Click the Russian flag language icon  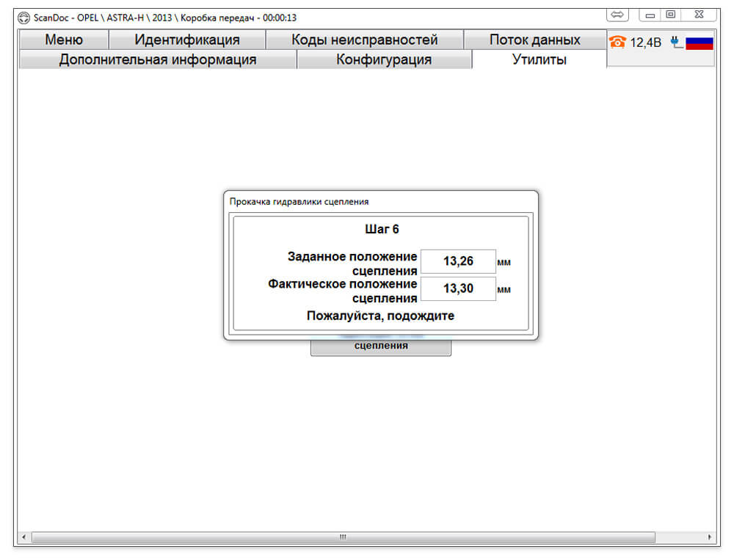pos(700,43)
